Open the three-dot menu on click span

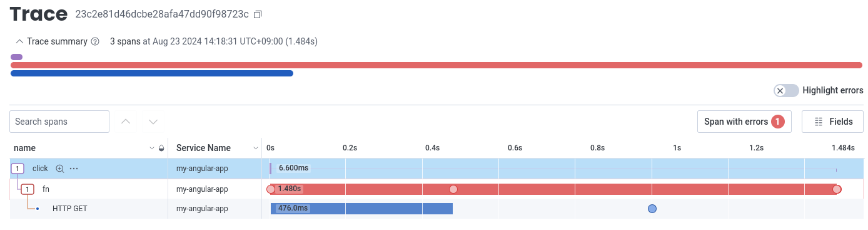pyautogui.click(x=74, y=169)
